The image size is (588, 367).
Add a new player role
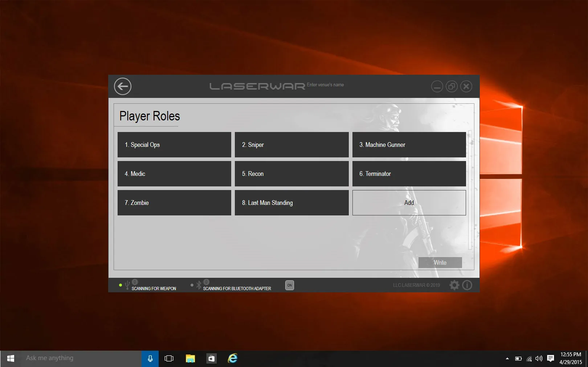(x=409, y=203)
